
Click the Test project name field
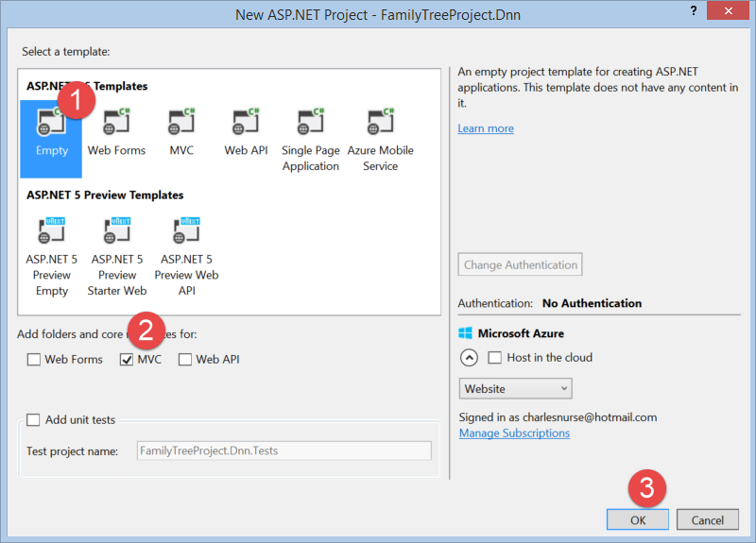click(x=284, y=451)
